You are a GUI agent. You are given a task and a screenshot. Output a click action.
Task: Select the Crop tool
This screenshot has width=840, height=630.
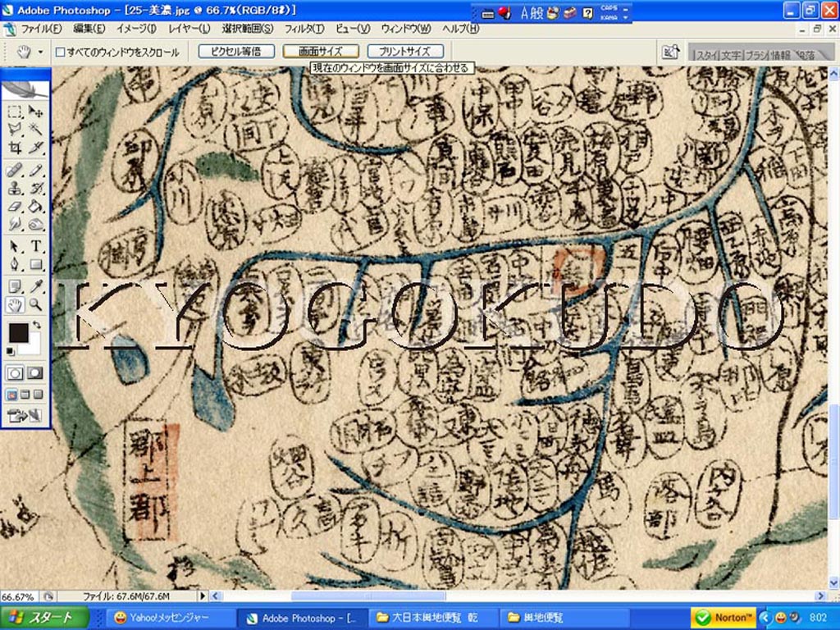click(15, 147)
